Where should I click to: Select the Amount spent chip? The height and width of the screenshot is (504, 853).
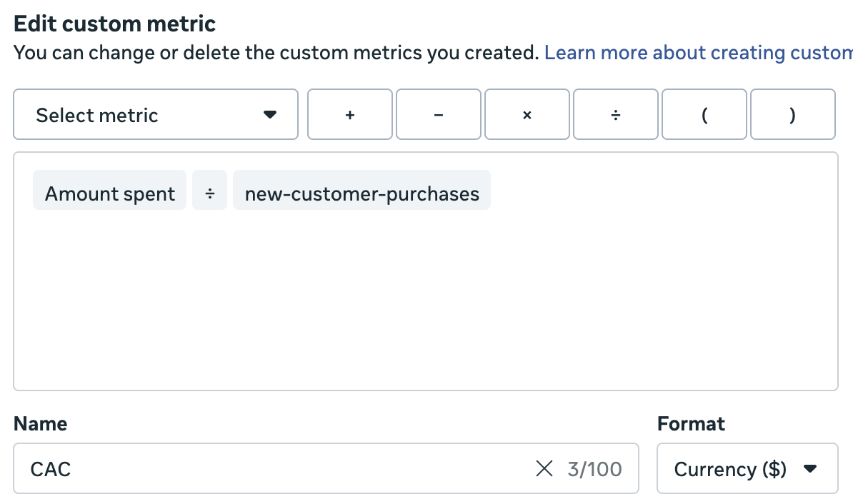coord(110,194)
